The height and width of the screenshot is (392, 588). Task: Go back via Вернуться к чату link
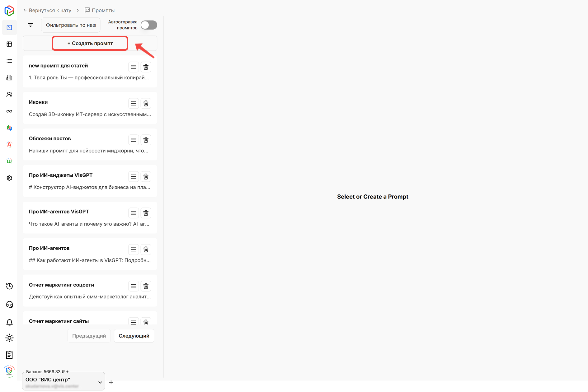pyautogui.click(x=47, y=10)
